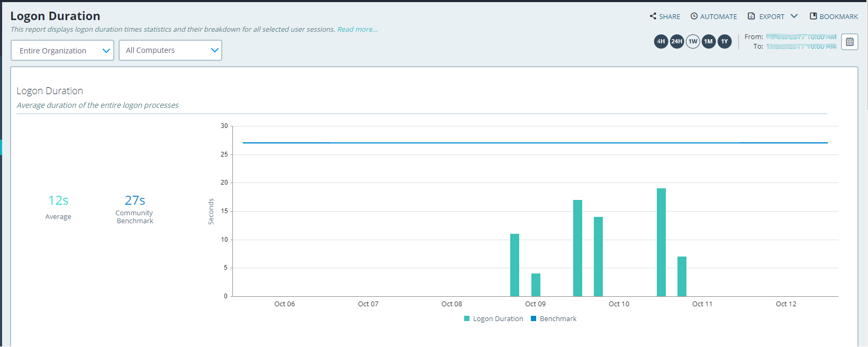Click the 27s Community Benchmark value
868x347 pixels.
[135, 200]
